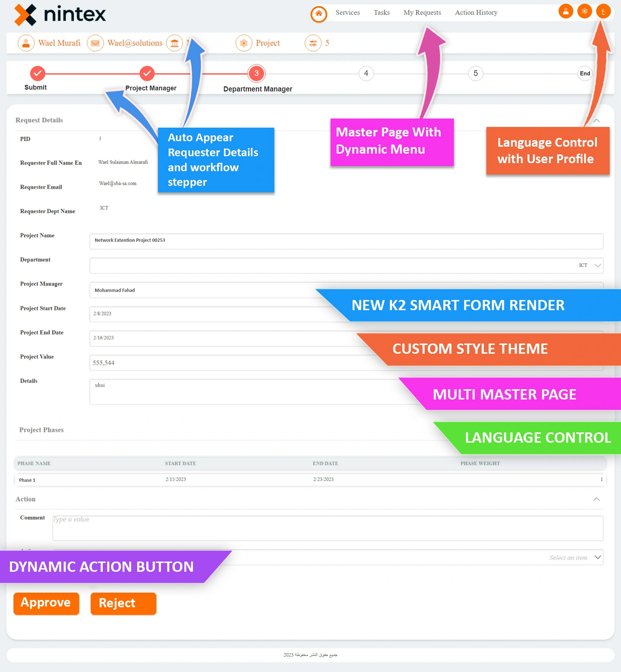
Task: Collapse the Action section chevron
Action: [x=596, y=499]
